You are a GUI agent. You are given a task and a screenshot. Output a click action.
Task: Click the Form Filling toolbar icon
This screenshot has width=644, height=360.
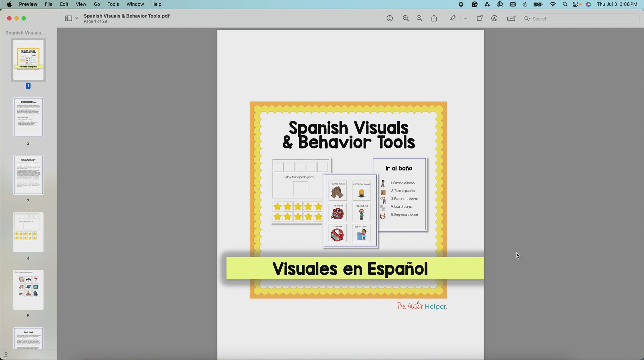(x=511, y=19)
